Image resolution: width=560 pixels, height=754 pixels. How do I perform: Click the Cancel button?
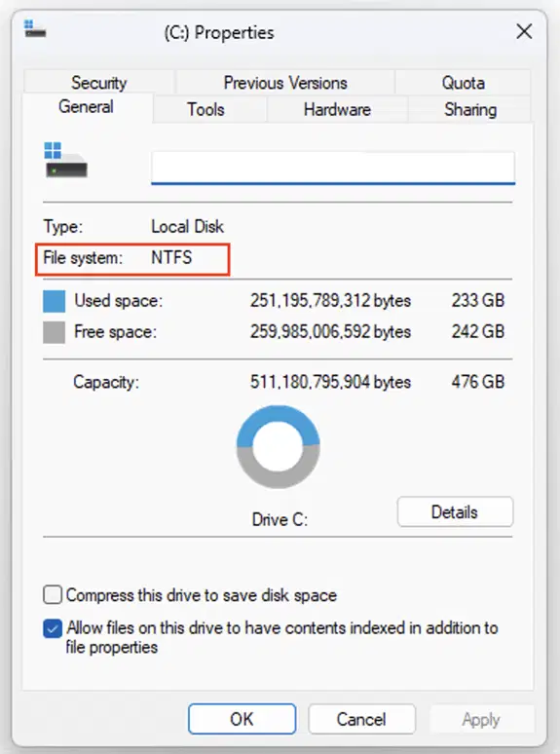click(x=361, y=719)
